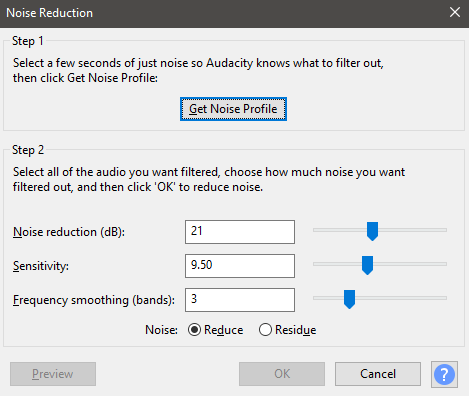Click the Get Noise Profile button
This screenshot has height=396, width=469.
tap(233, 109)
